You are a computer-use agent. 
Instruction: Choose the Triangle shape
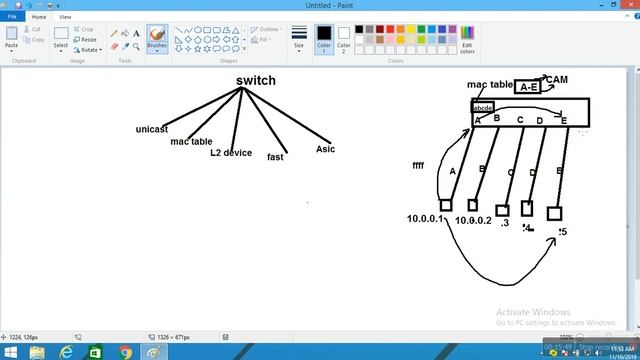(x=236, y=30)
